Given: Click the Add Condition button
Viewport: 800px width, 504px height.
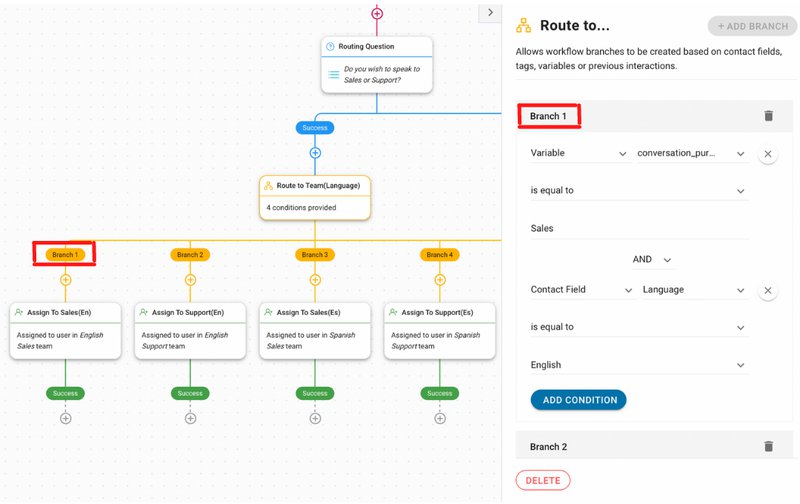Looking at the screenshot, I should (578, 400).
